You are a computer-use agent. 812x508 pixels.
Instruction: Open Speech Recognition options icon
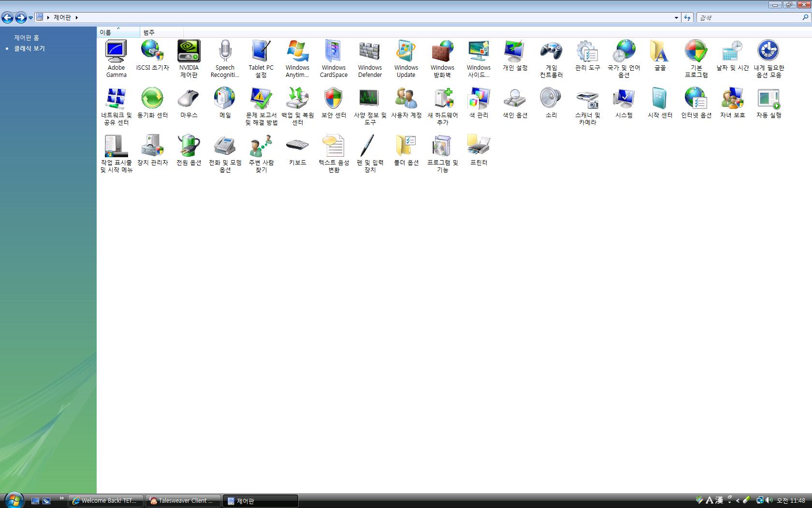(225, 51)
